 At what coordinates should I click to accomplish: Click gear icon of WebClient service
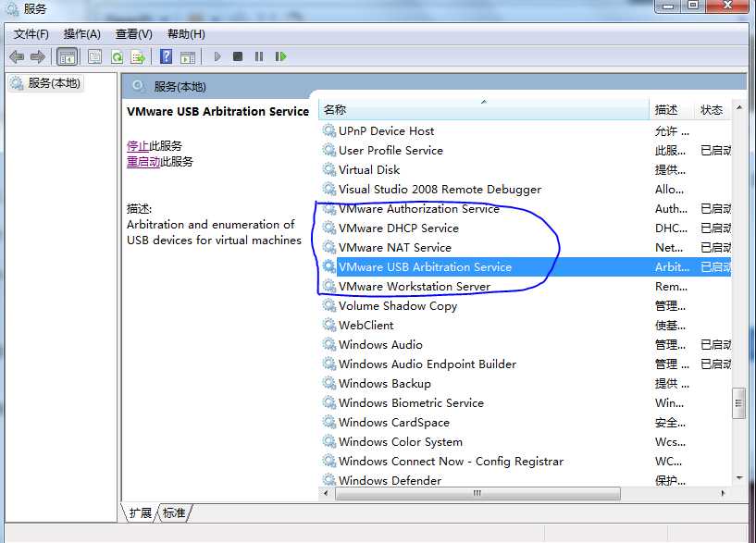tap(329, 326)
